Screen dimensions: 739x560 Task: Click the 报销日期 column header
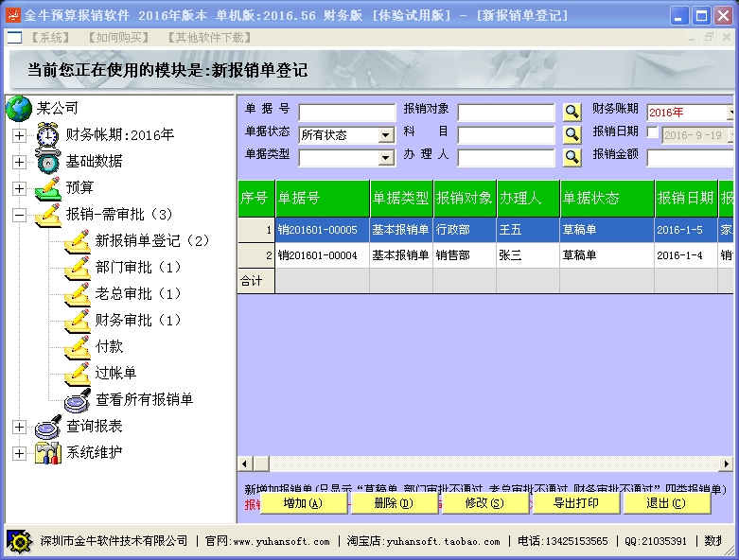(686, 198)
